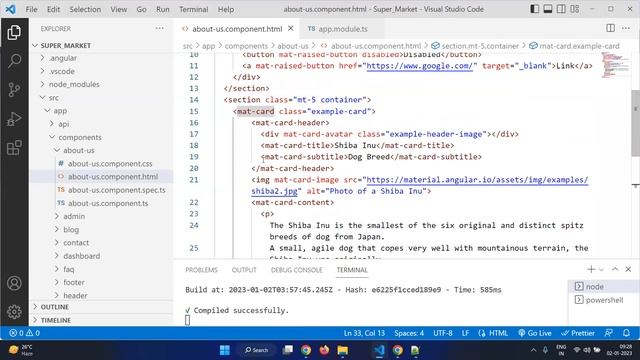Click the code minimap preview
The image size is (640, 360).
(616, 65)
